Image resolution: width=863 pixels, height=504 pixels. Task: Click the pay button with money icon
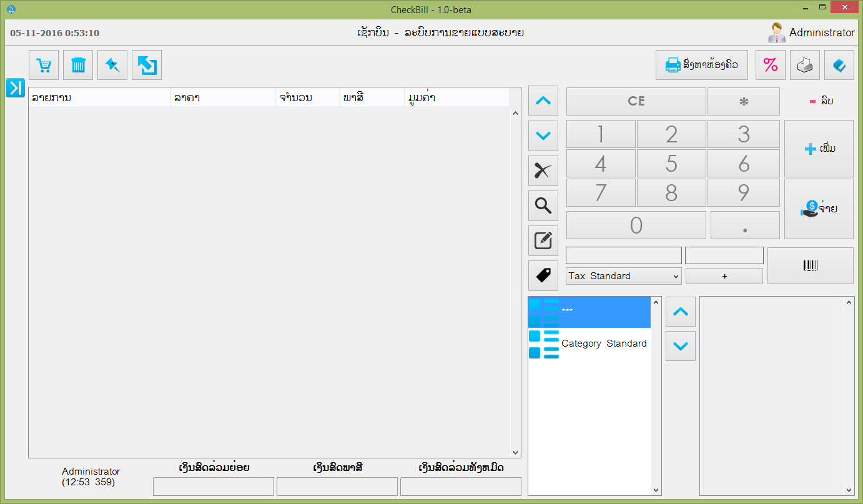pos(819,209)
